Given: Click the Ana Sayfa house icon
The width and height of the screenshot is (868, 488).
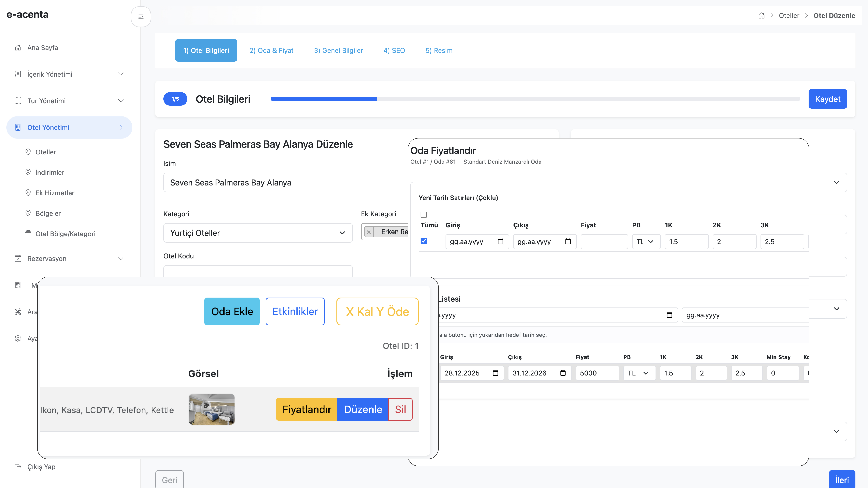Looking at the screenshot, I should tap(18, 47).
